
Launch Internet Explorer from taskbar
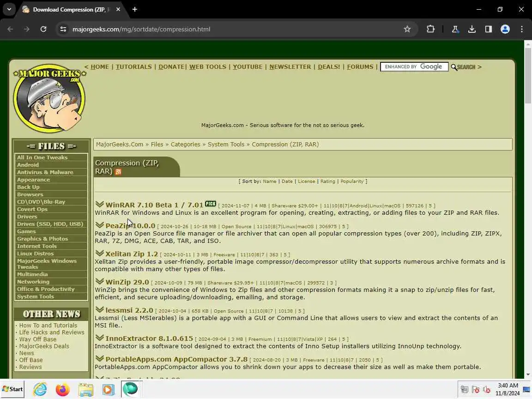(x=40, y=389)
